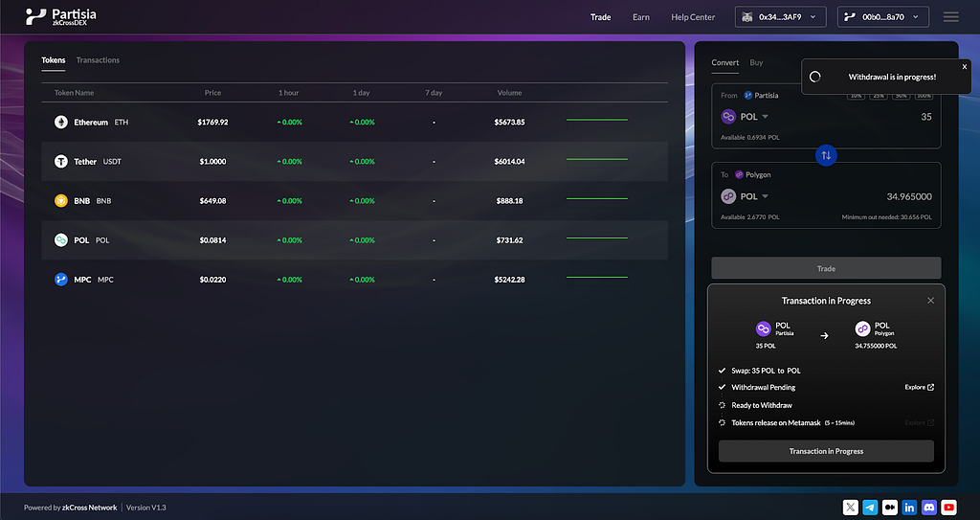Screen dimensions: 980x520
Task: Open the 0x34...3AF9 wallet dropdown
Action: [781, 17]
